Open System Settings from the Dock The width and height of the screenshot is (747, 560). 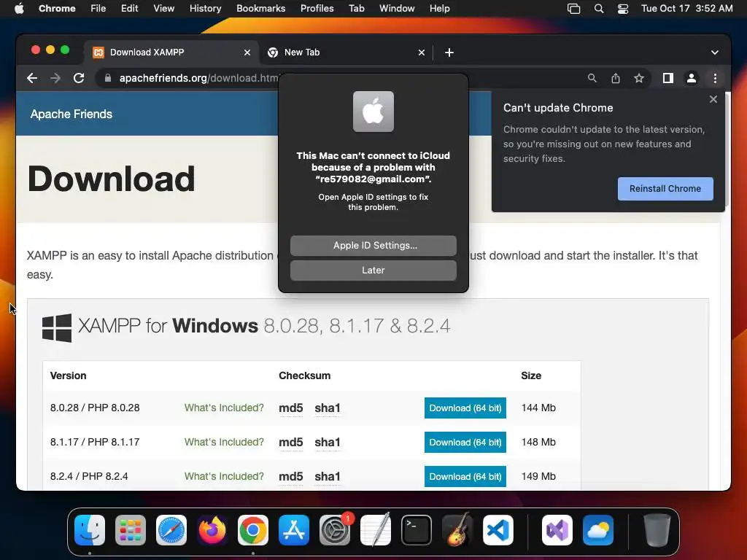(334, 530)
